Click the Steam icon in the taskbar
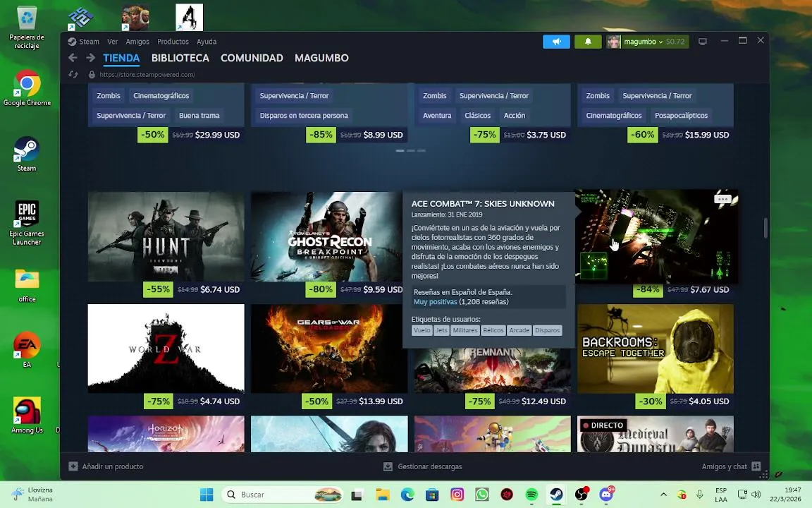Viewport: 812px width, 508px height. [556, 495]
